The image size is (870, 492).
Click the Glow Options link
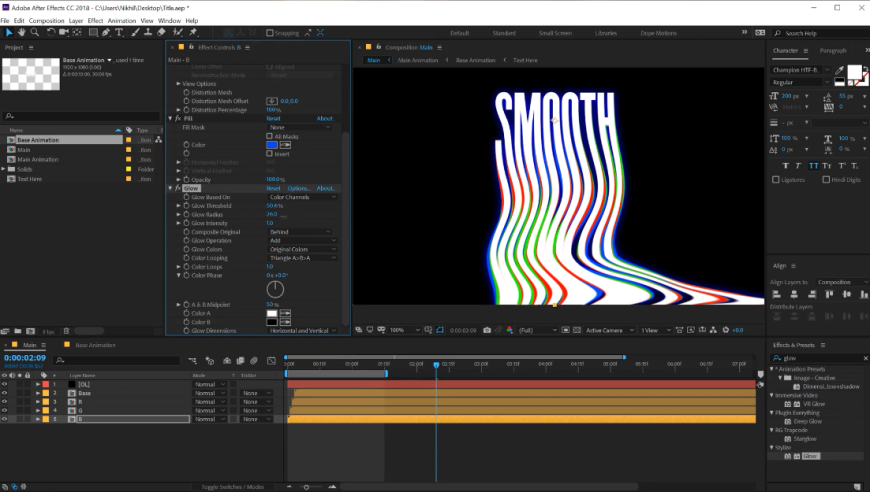click(299, 188)
